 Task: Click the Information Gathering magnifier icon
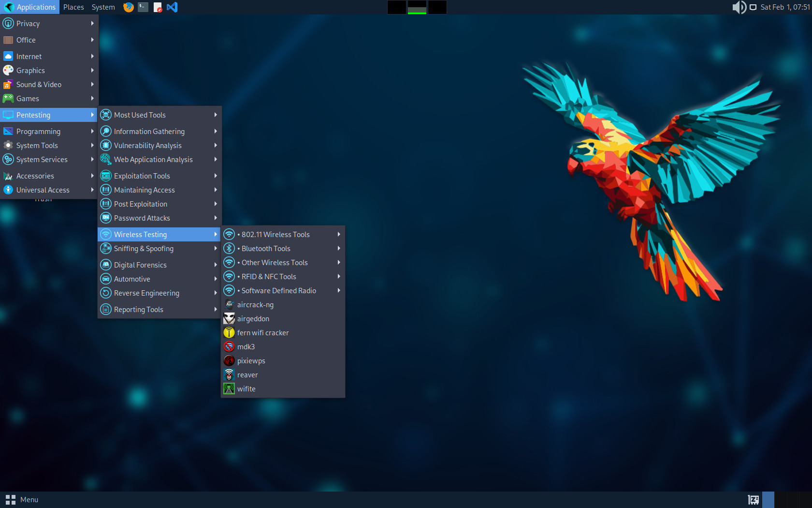pos(106,132)
